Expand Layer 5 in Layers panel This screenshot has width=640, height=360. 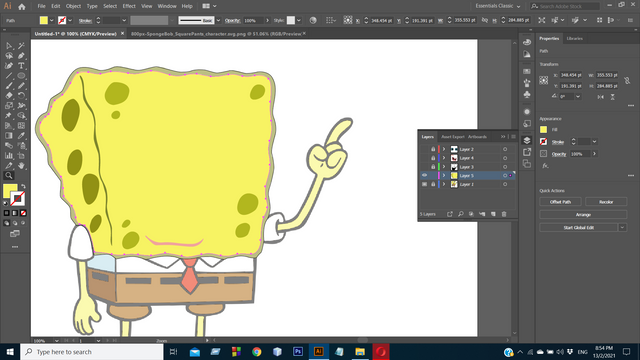(444, 176)
